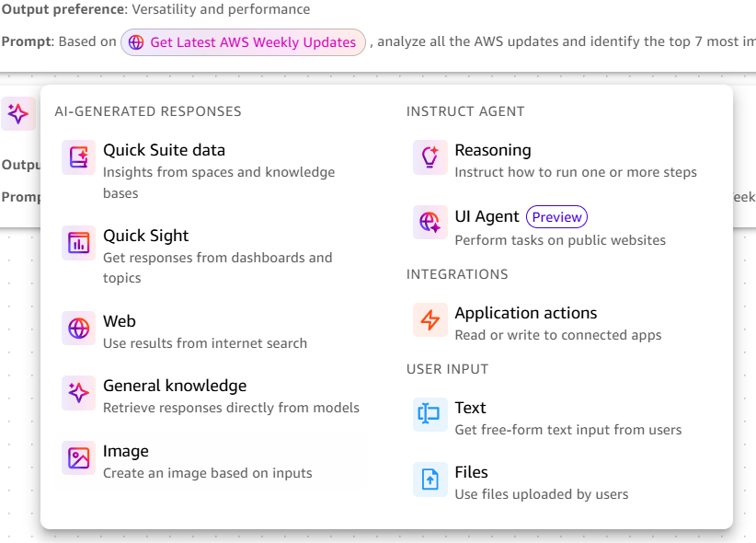Select the Files upload icon
This screenshot has height=543, width=756.
(430, 479)
